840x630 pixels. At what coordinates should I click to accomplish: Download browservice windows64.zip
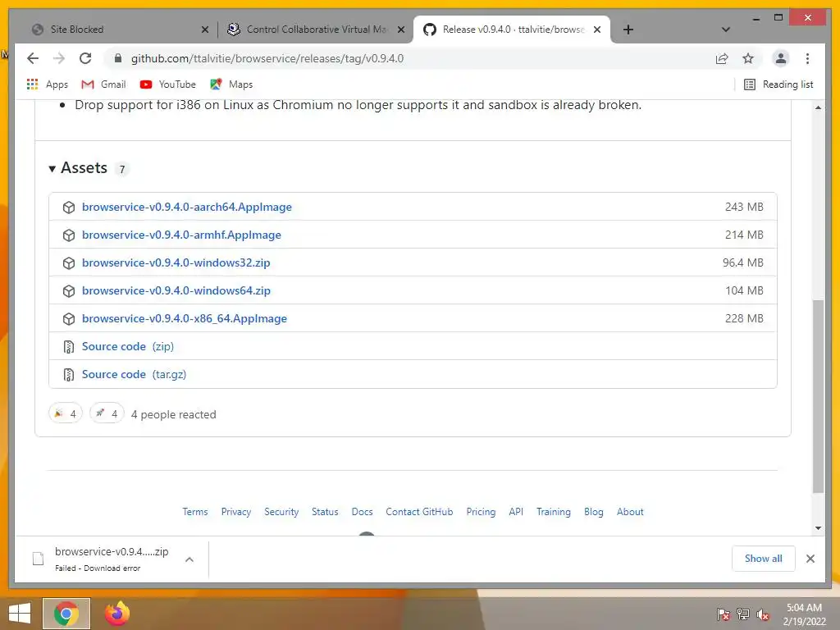[176, 290]
